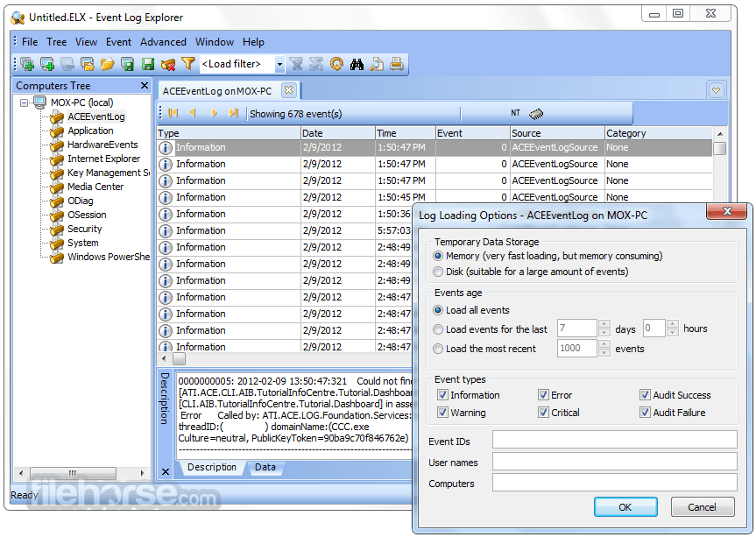Uncheck the Information event type checkbox
Image resolution: width=756 pixels, height=537 pixels.
[x=442, y=395]
